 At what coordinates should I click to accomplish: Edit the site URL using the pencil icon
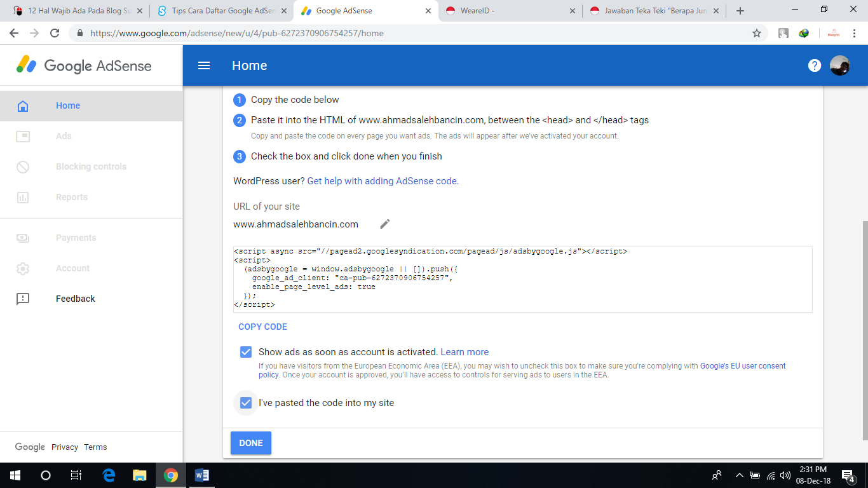(x=384, y=224)
